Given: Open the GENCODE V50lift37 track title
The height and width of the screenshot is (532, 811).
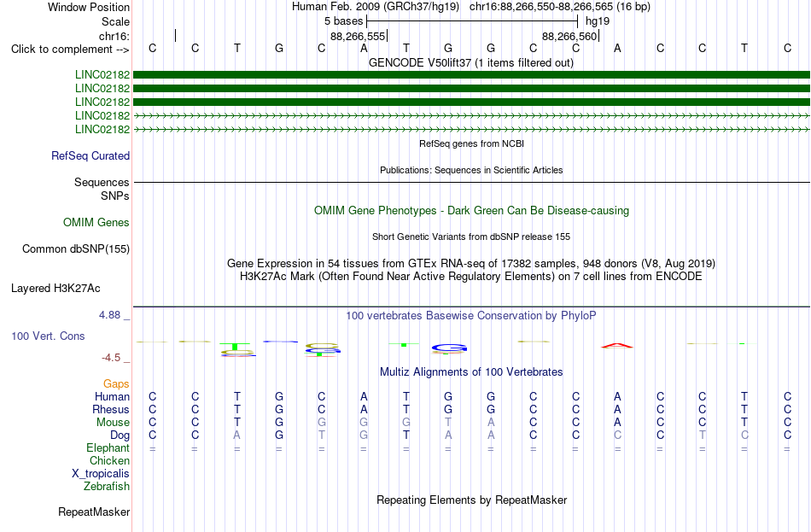Looking at the screenshot, I should click(x=470, y=62).
